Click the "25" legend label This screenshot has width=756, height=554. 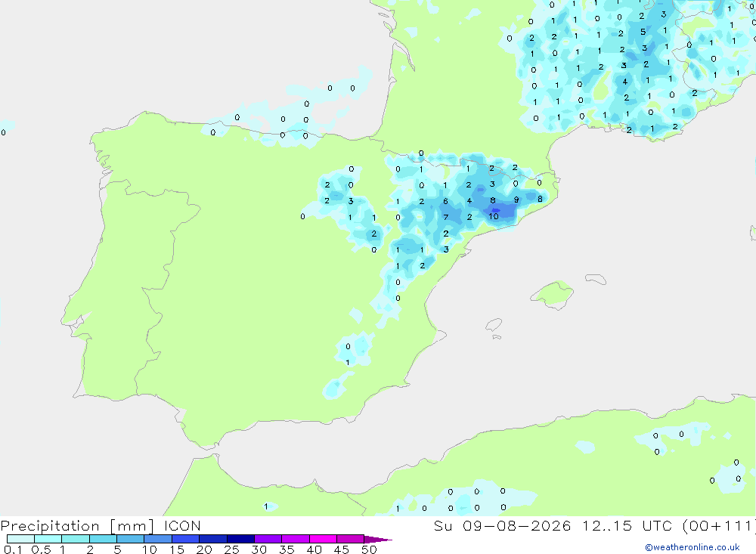click(231, 549)
